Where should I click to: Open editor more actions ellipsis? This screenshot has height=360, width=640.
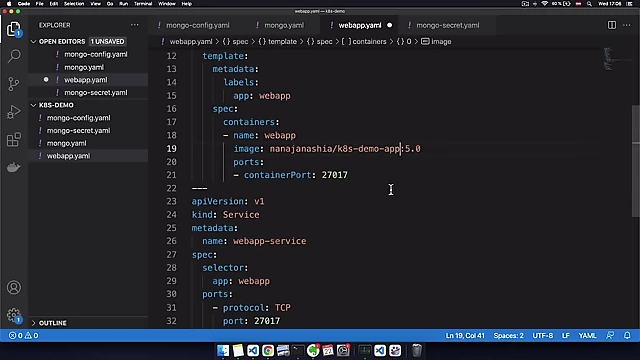pos(627,25)
